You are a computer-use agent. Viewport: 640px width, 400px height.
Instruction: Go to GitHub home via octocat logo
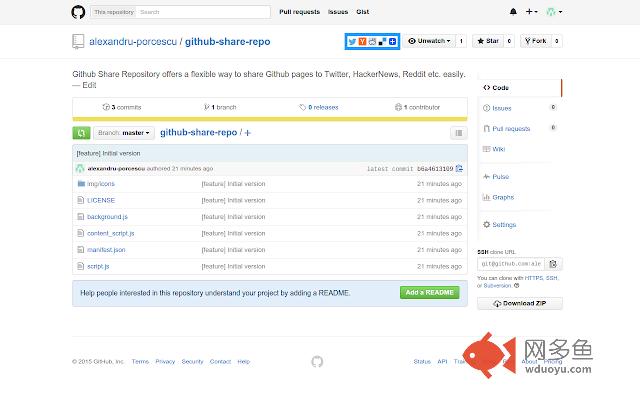coord(78,12)
